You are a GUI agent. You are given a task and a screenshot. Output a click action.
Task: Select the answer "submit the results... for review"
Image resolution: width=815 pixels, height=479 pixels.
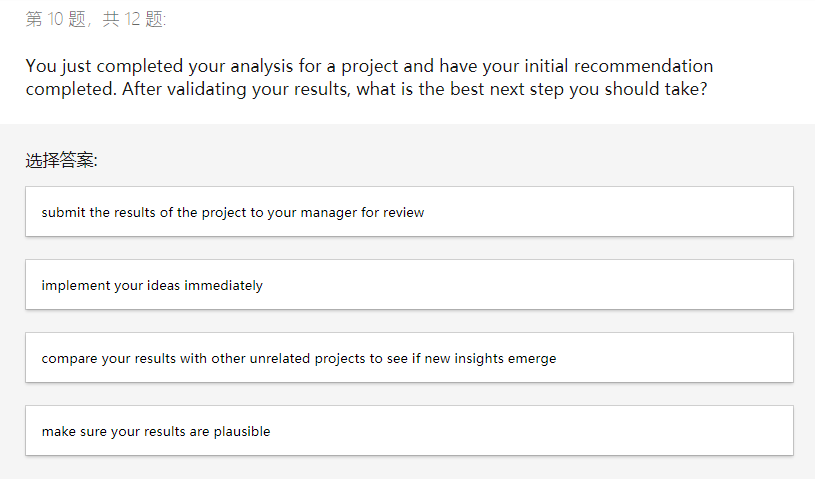[409, 212]
